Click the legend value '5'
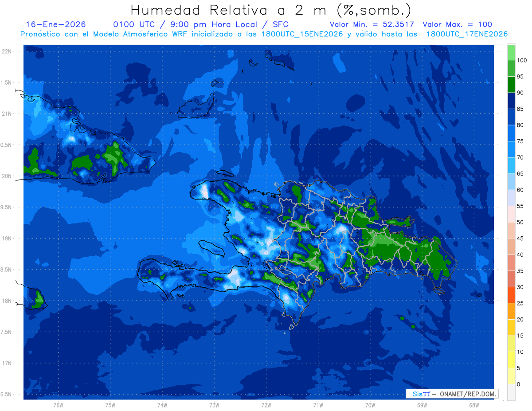 (x=519, y=368)
